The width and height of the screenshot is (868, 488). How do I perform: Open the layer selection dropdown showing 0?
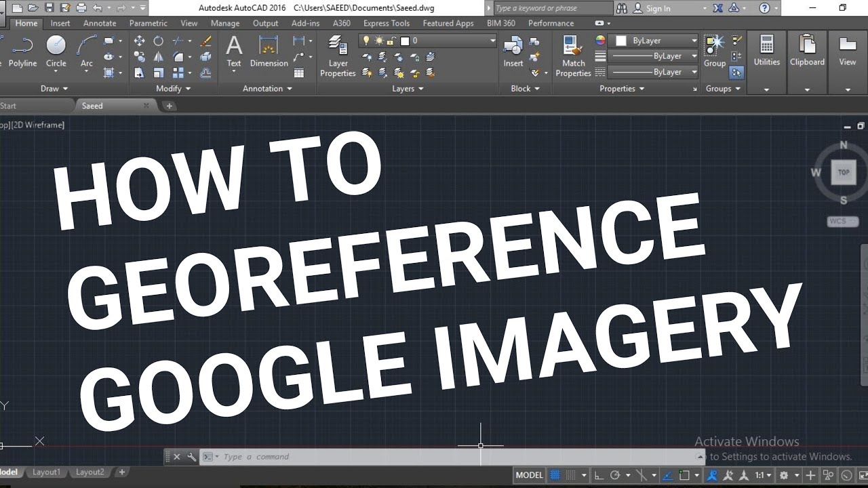428,41
